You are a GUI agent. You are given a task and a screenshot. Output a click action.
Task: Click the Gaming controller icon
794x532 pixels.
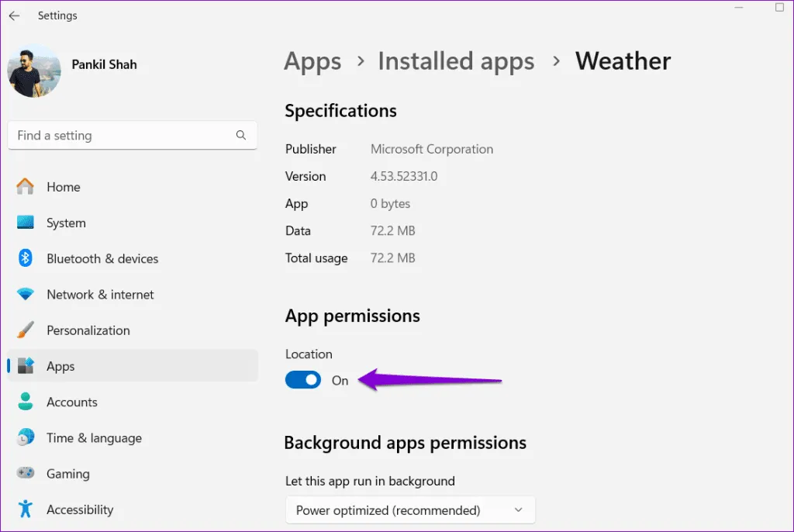(x=26, y=474)
